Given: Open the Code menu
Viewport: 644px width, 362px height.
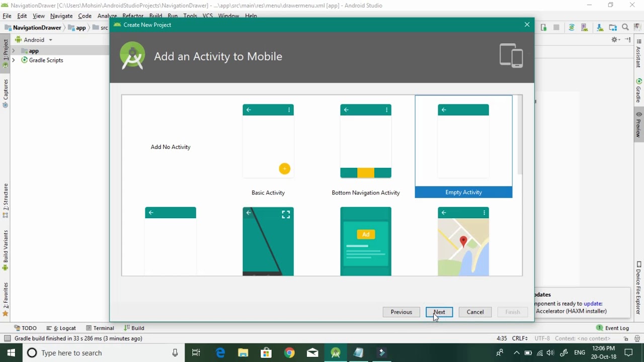Looking at the screenshot, I should click(85, 16).
